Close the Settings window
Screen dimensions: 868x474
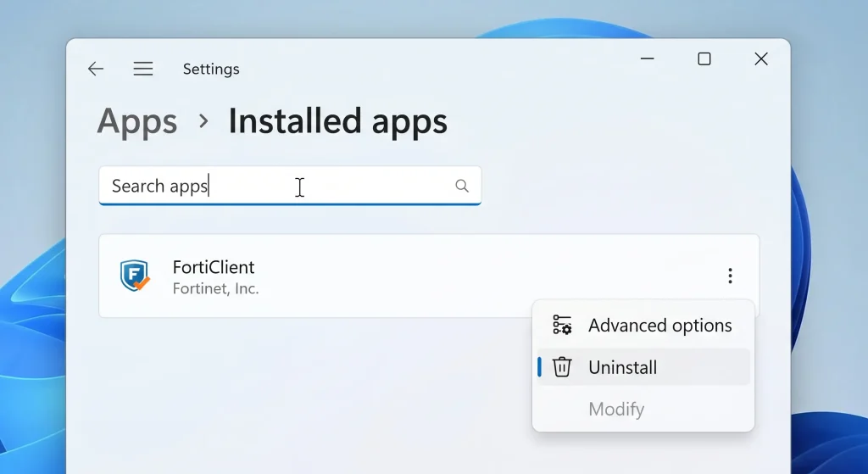pyautogui.click(x=761, y=59)
